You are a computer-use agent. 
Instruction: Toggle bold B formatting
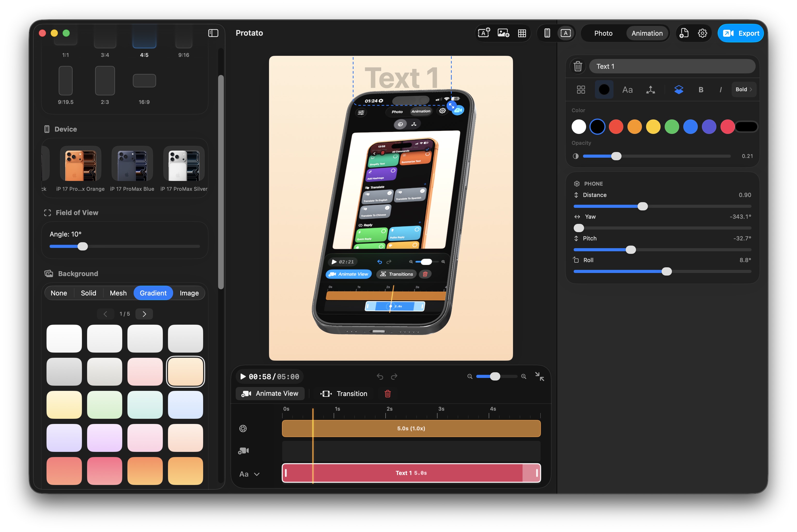coord(701,89)
